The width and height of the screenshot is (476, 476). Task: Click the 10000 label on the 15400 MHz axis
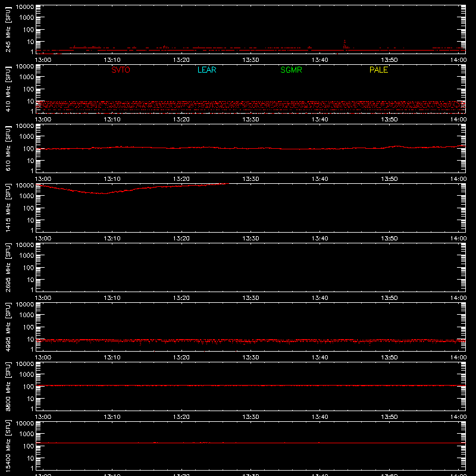25,424
